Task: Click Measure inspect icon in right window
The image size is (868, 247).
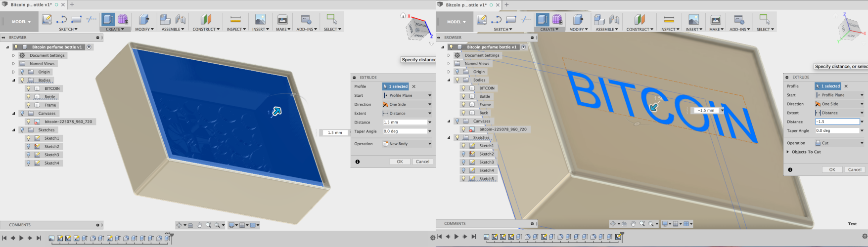Action: [x=669, y=19]
